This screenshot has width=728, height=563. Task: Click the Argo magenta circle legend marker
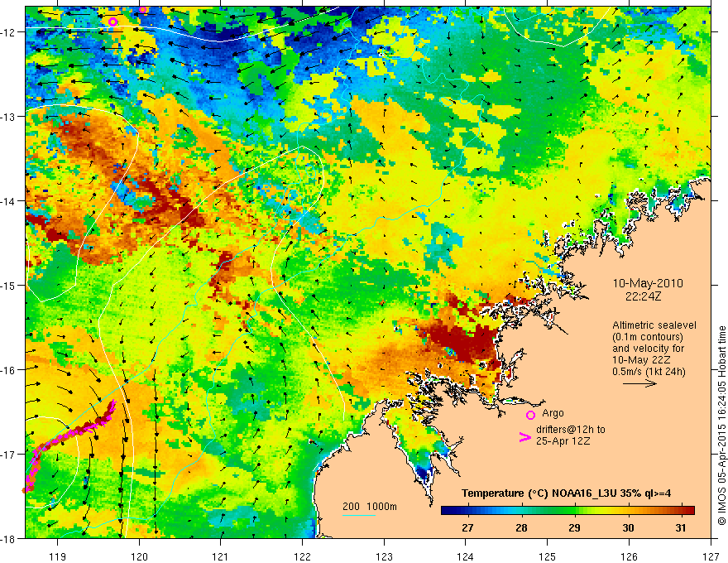coord(530,415)
